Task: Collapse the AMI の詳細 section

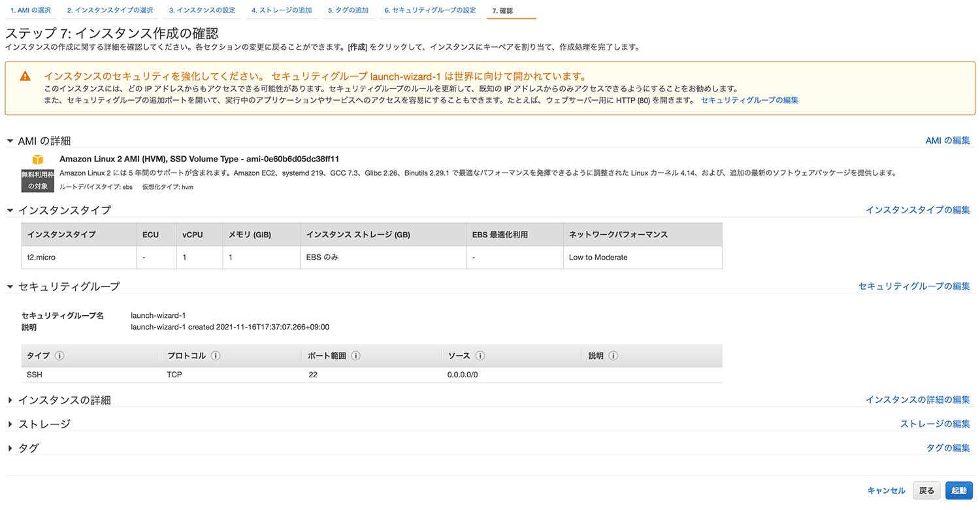Action: pyautogui.click(x=10, y=141)
